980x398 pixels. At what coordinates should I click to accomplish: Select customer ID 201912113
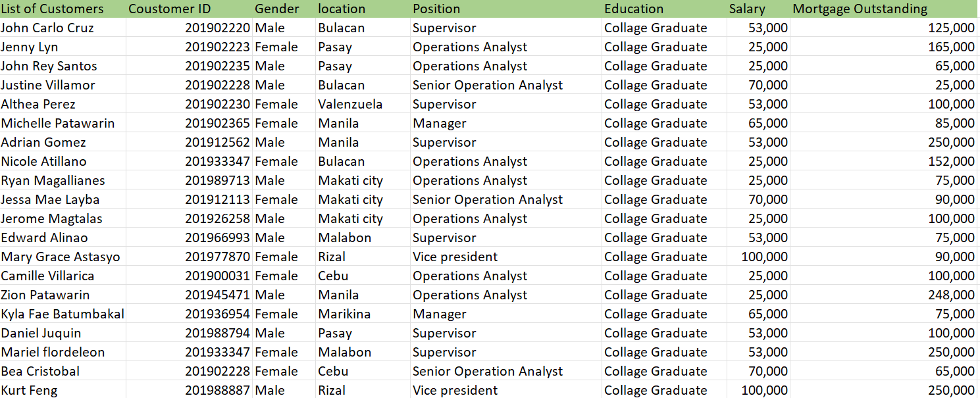(x=189, y=199)
